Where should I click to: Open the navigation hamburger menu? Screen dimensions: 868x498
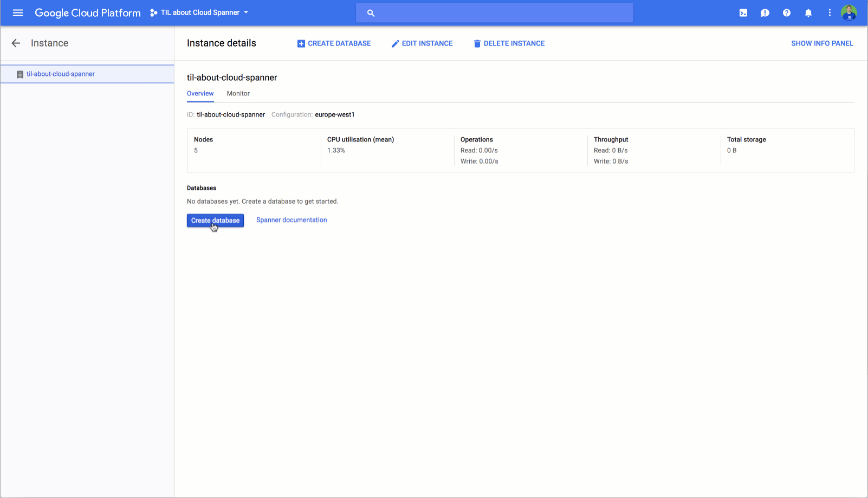[x=18, y=12]
